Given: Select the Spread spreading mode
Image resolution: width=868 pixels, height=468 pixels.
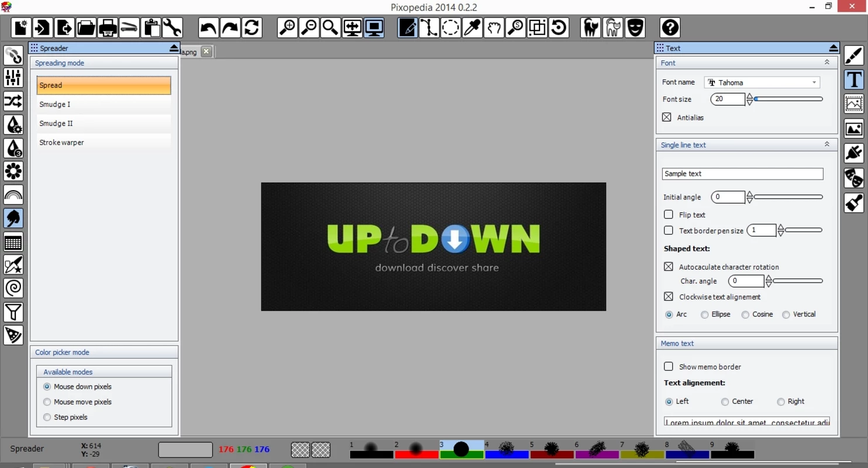Looking at the screenshot, I should (x=104, y=85).
